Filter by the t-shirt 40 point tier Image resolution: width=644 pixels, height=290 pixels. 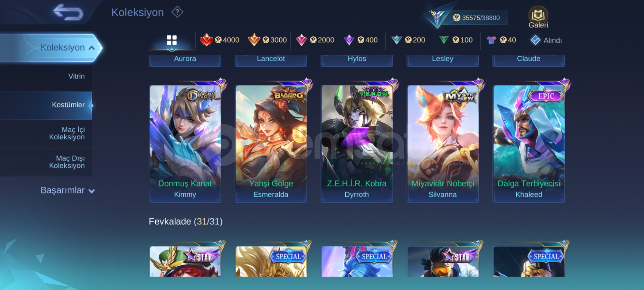[501, 40]
